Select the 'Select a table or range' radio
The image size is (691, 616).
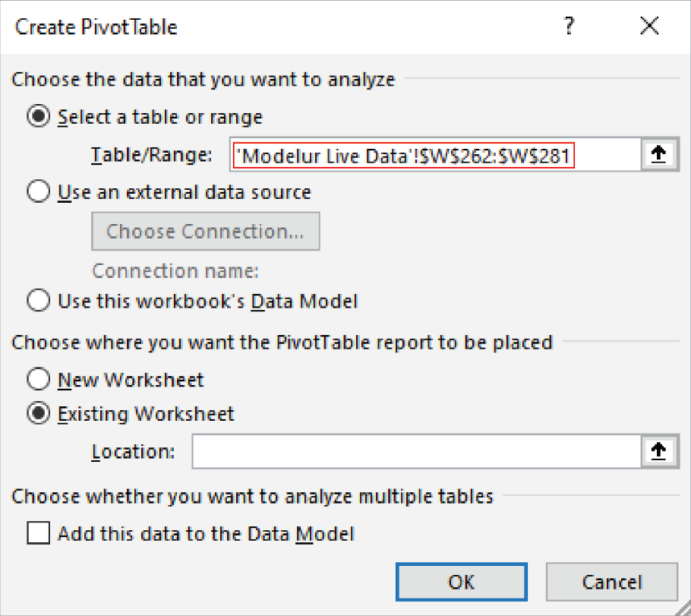[x=38, y=117]
